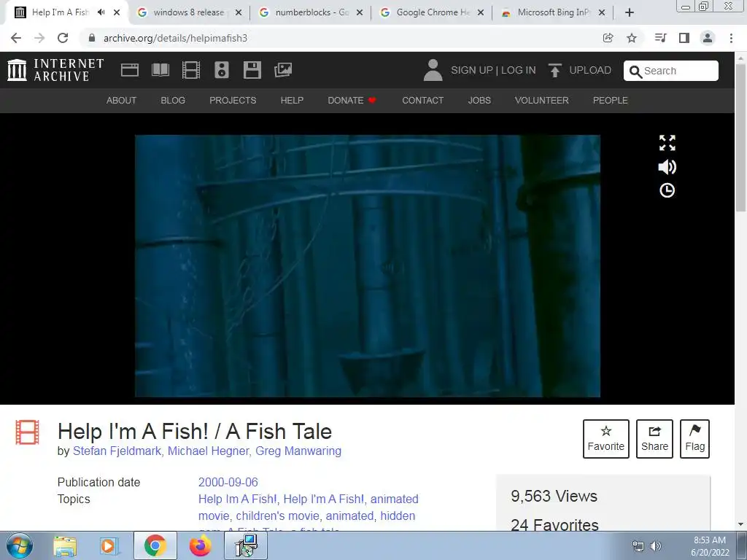Click the Share button
Viewport: 747px width, 560px height.
[654, 438]
